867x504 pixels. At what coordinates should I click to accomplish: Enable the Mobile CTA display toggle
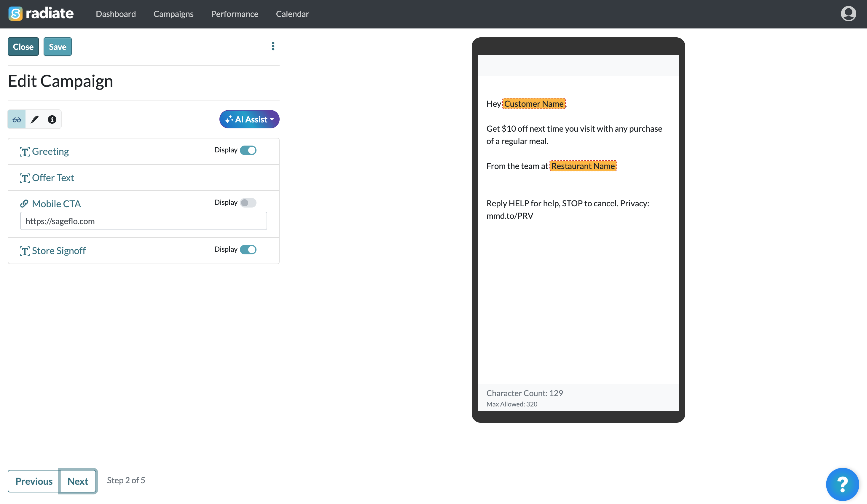[248, 202]
